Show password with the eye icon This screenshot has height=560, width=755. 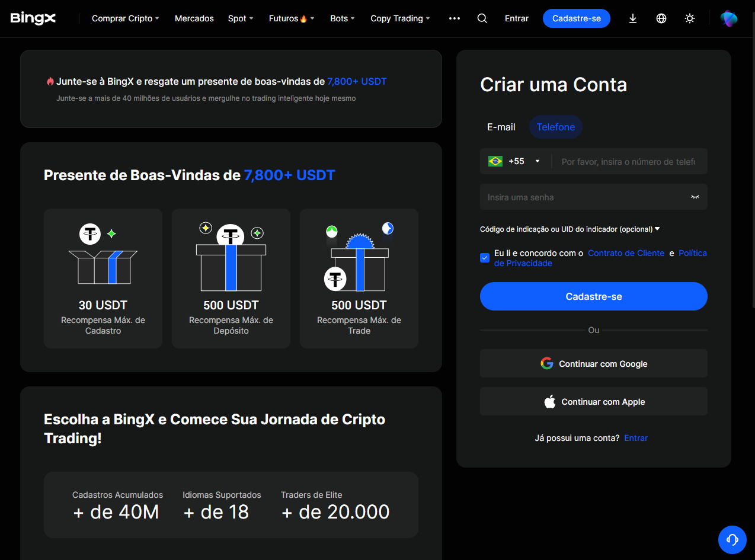(x=695, y=197)
